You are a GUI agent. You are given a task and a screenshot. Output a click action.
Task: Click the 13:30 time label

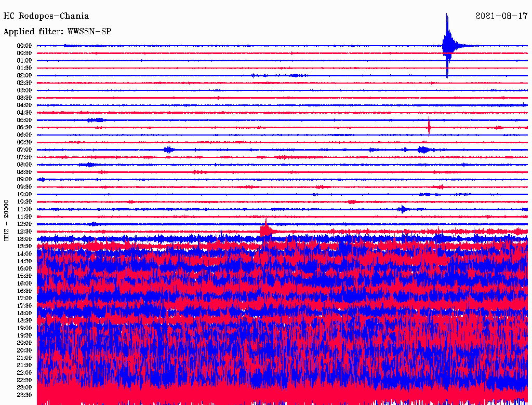click(x=24, y=246)
